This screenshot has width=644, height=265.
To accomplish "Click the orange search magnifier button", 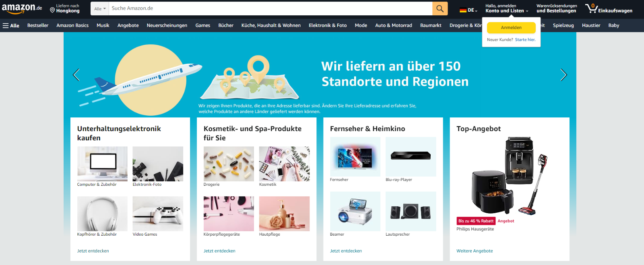I will (x=440, y=8).
